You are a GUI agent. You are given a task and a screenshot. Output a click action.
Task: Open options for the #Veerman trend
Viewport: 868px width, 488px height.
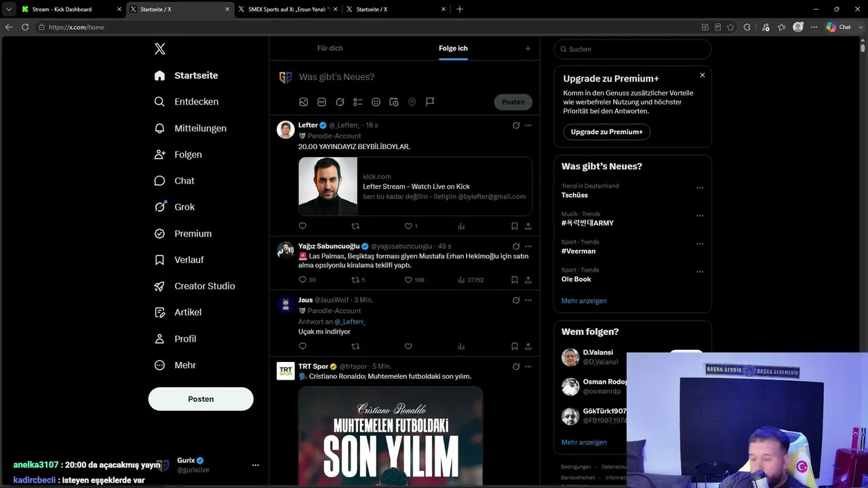pos(700,244)
